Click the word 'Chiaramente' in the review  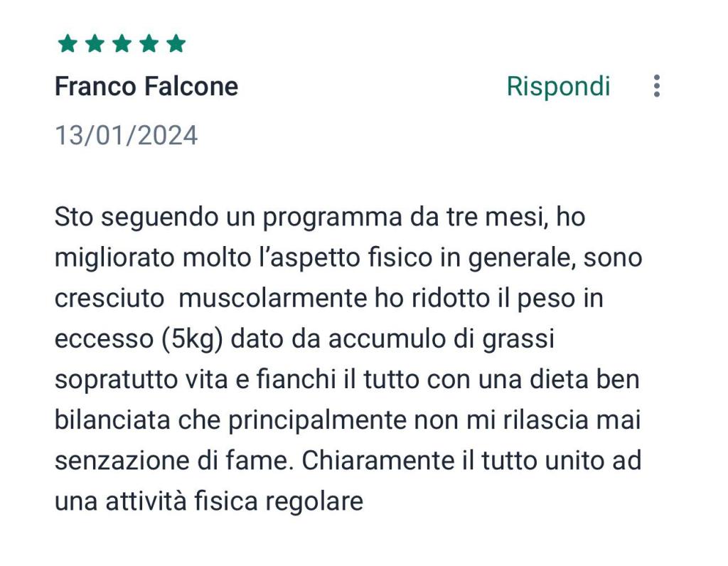click(375, 461)
